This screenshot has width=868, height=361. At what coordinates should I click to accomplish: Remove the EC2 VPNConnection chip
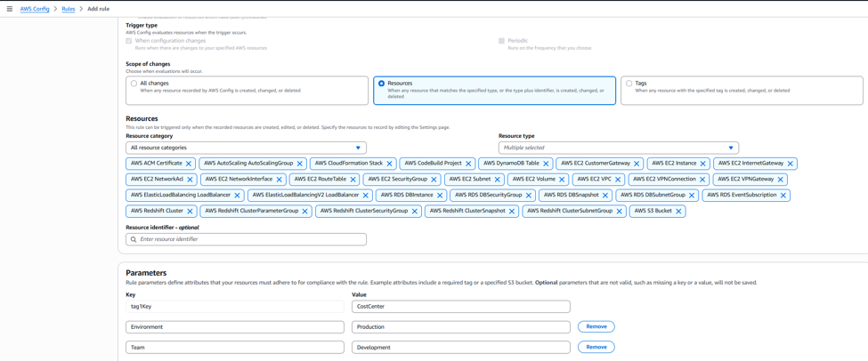pos(702,180)
